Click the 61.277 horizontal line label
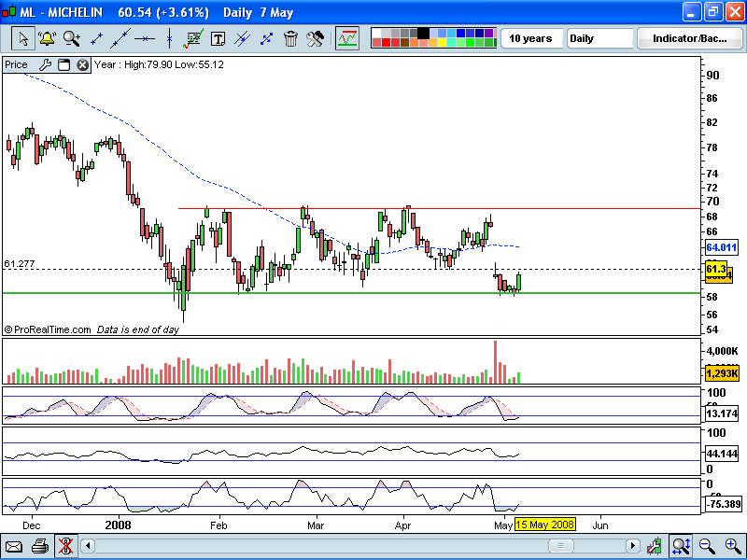 coord(20,263)
